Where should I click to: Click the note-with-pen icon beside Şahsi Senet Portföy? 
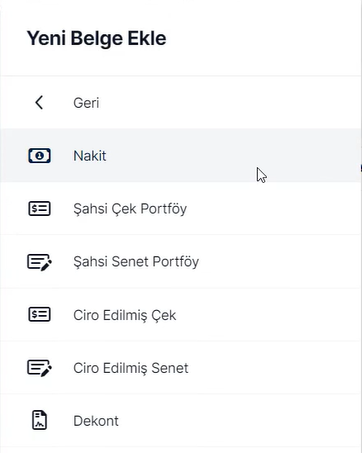[39, 262]
